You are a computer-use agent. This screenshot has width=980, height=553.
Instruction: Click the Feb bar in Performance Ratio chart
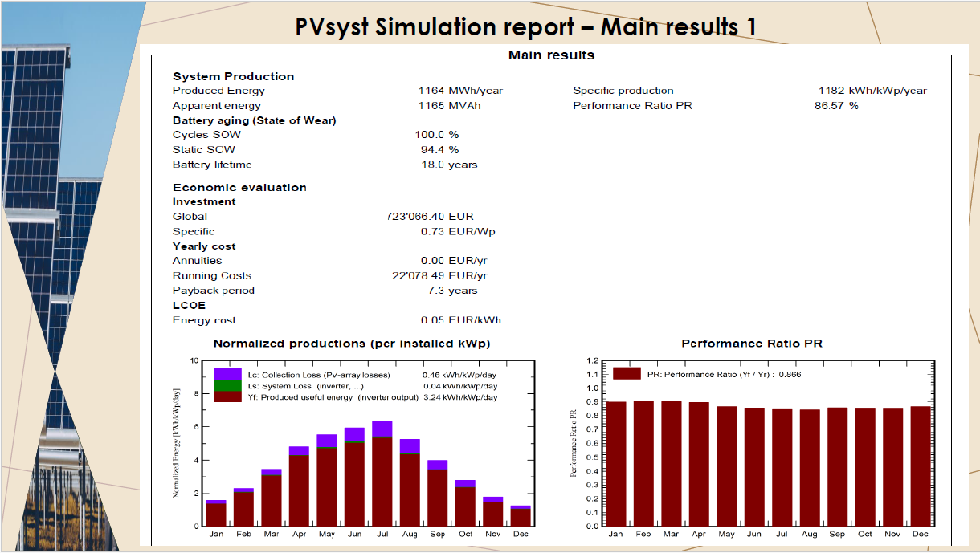(x=643, y=464)
